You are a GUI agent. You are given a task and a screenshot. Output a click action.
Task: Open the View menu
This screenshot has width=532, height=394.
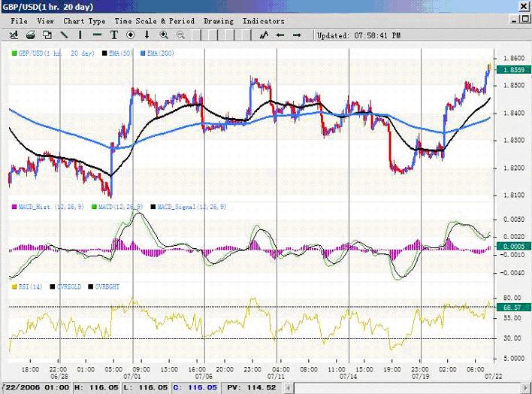pyautogui.click(x=46, y=21)
